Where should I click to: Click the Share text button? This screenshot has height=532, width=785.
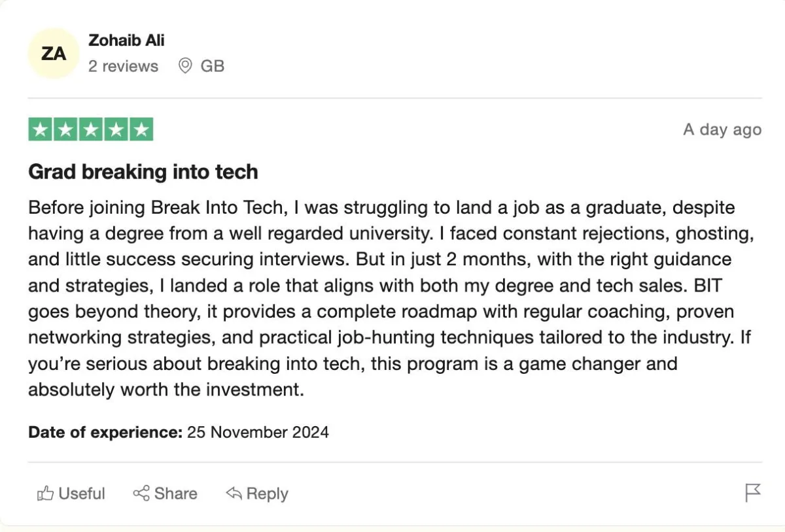pos(176,493)
